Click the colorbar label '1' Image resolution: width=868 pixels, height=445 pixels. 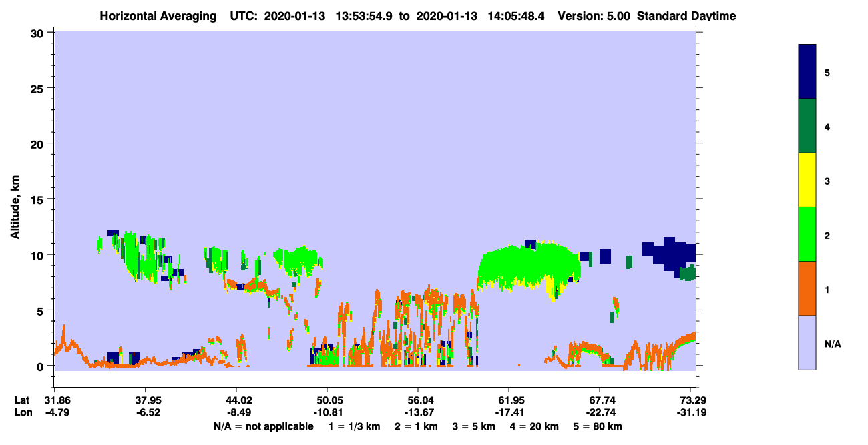tap(827, 289)
